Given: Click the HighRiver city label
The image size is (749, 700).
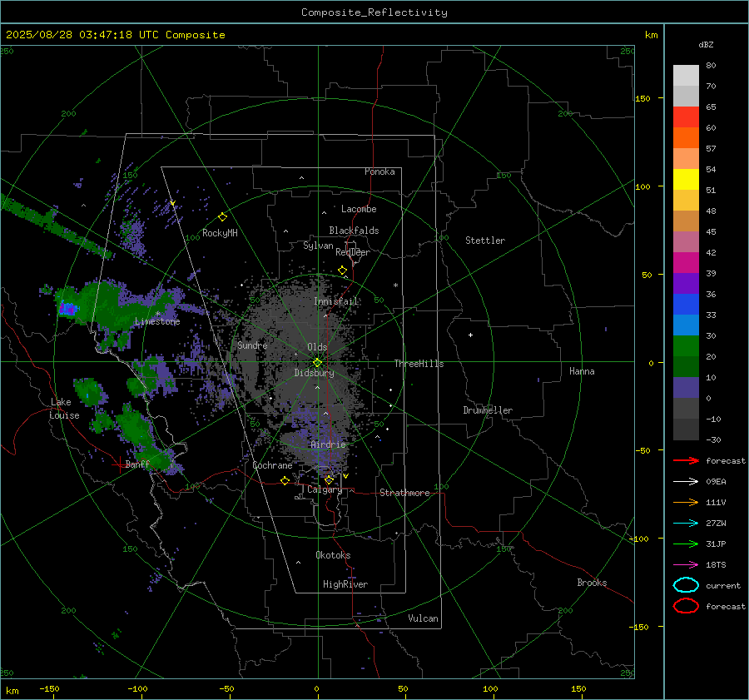Looking at the screenshot, I should (x=345, y=584).
